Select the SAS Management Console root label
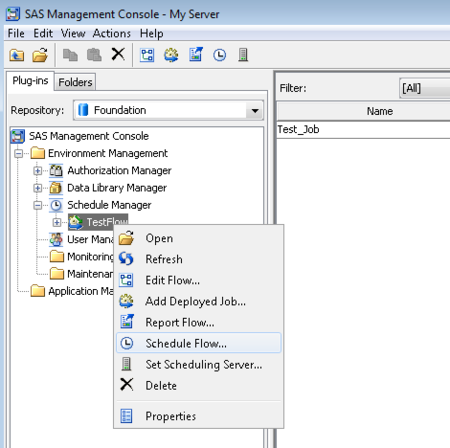This screenshot has width=450, height=448. pyautogui.click(x=89, y=136)
